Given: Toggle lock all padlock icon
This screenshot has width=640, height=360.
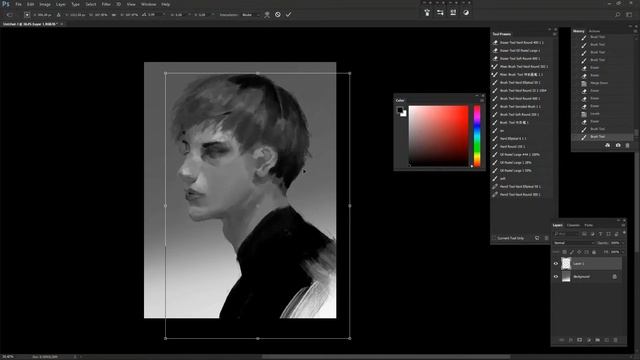Looking at the screenshot, I should (594, 252).
